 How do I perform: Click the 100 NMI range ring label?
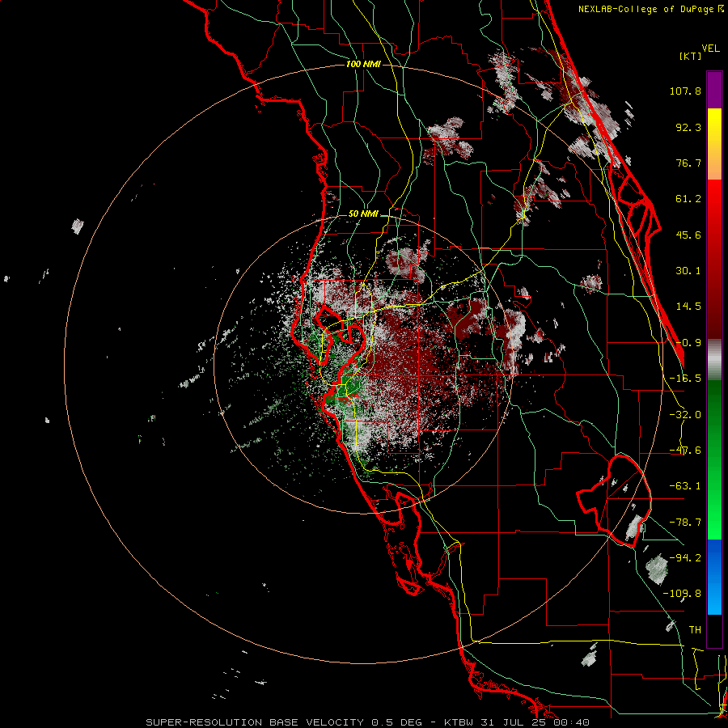coord(363,64)
